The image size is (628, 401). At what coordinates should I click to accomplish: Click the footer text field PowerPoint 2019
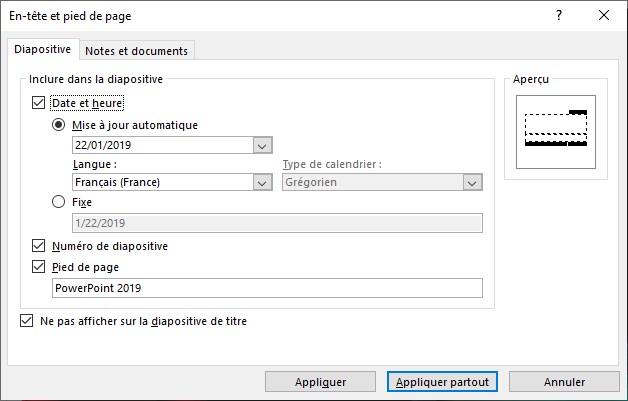click(x=266, y=288)
